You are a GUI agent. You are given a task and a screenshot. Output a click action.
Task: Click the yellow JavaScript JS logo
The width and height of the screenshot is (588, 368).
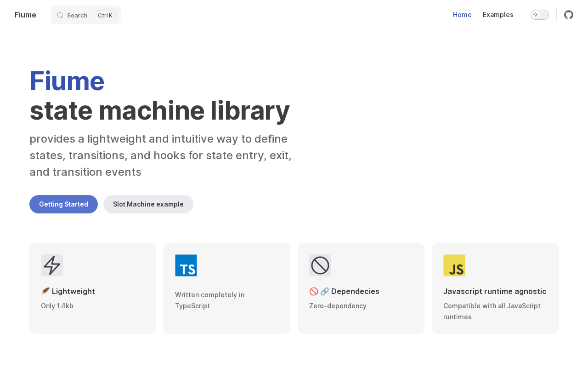tap(454, 265)
